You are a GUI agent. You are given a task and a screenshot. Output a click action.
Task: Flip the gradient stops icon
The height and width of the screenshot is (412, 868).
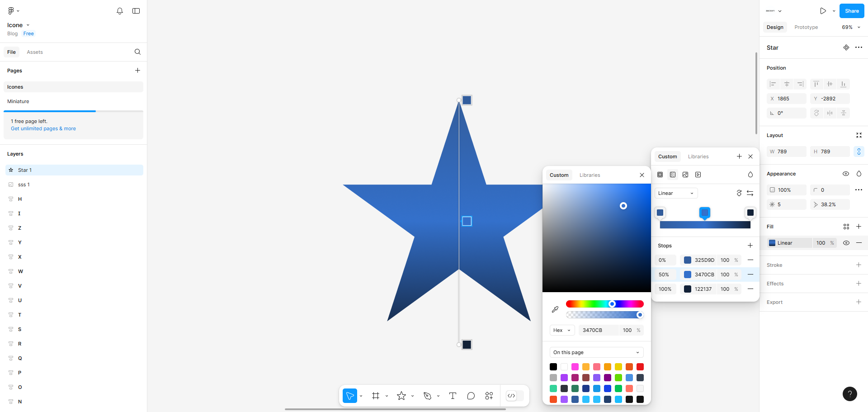[x=750, y=193]
